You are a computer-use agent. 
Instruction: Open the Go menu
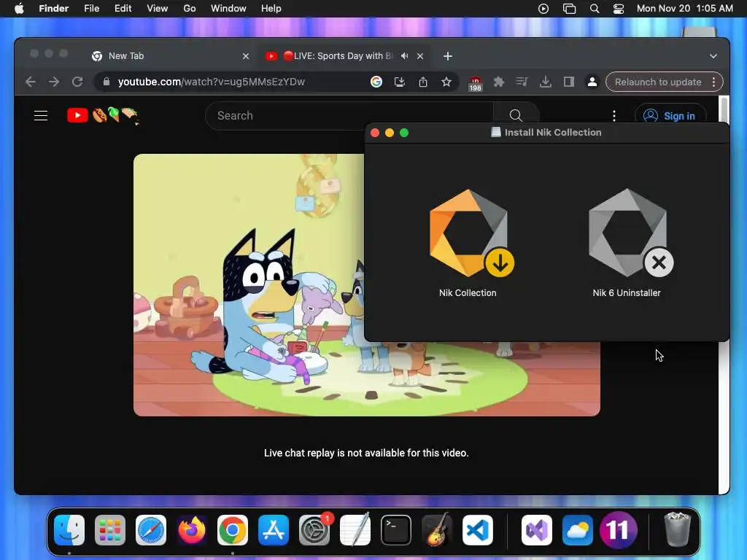pyautogui.click(x=190, y=9)
